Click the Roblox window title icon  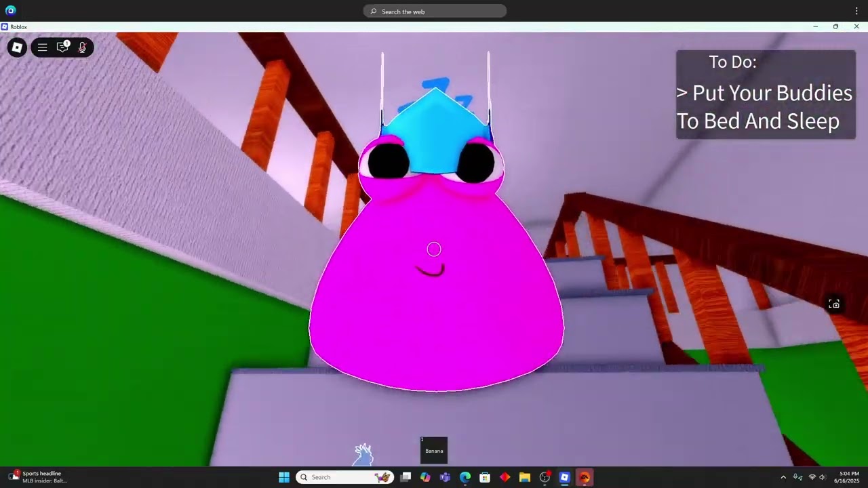click(x=5, y=27)
